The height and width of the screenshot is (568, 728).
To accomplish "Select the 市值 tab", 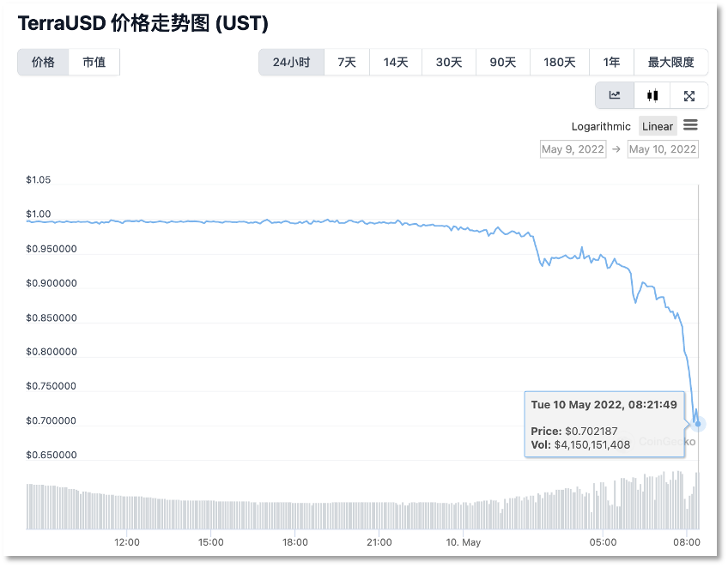I will 94,62.
